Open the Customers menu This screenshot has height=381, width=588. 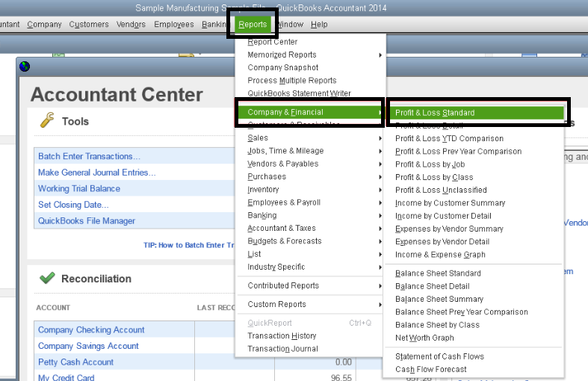click(x=89, y=25)
